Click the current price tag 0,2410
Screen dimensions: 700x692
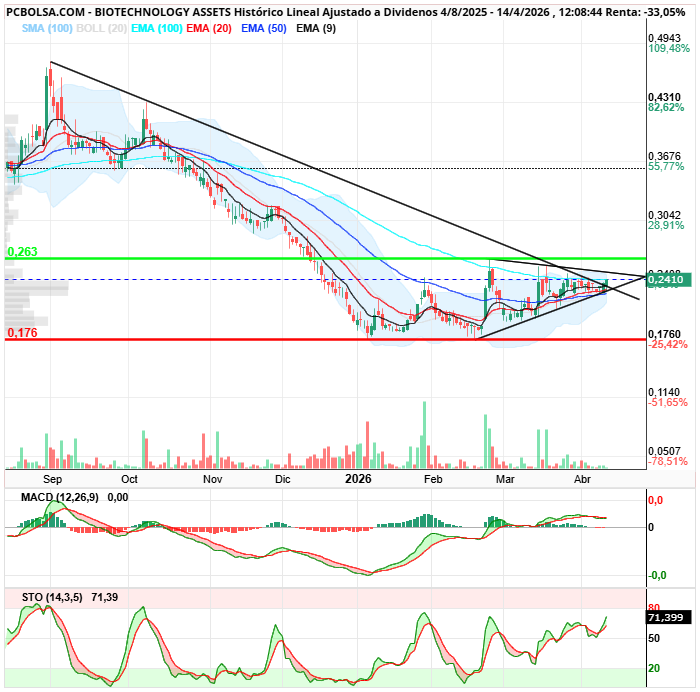point(666,281)
